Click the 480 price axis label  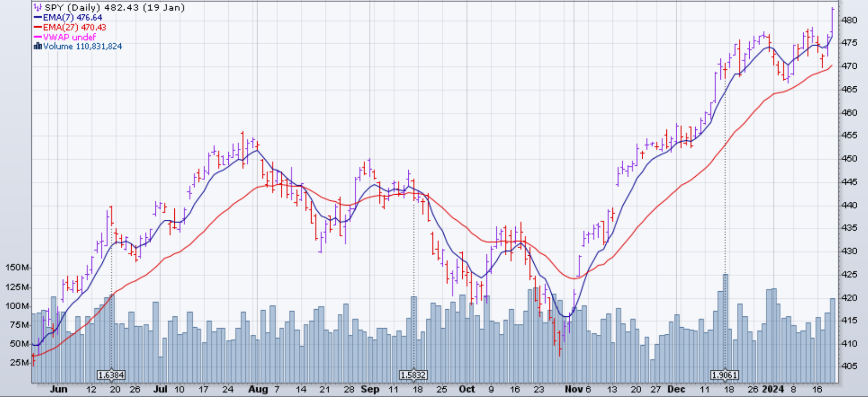click(850, 20)
